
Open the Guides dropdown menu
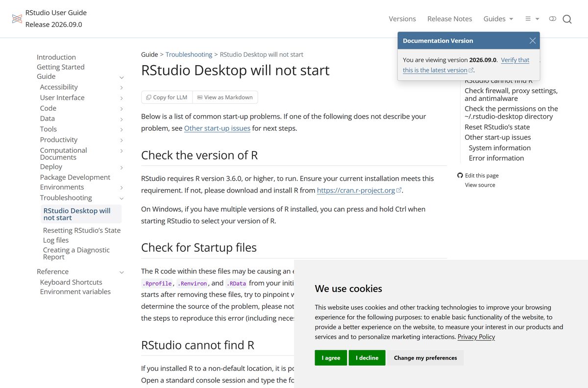click(x=498, y=19)
